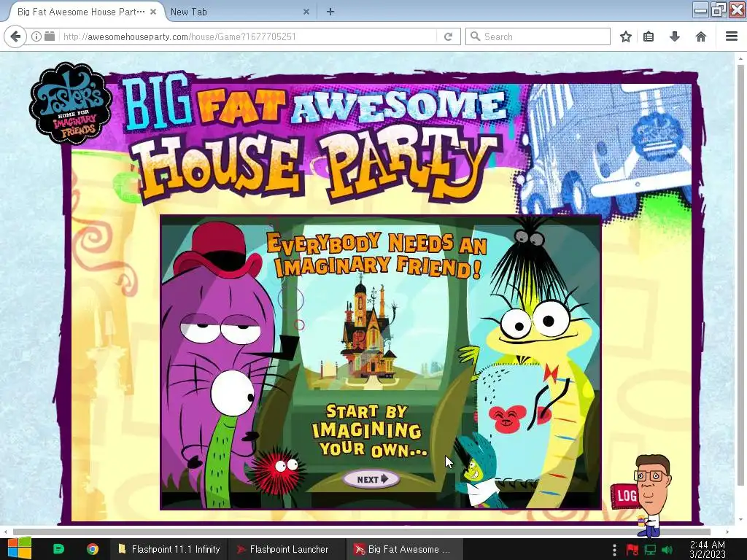Open the Windows Start button

19,549
